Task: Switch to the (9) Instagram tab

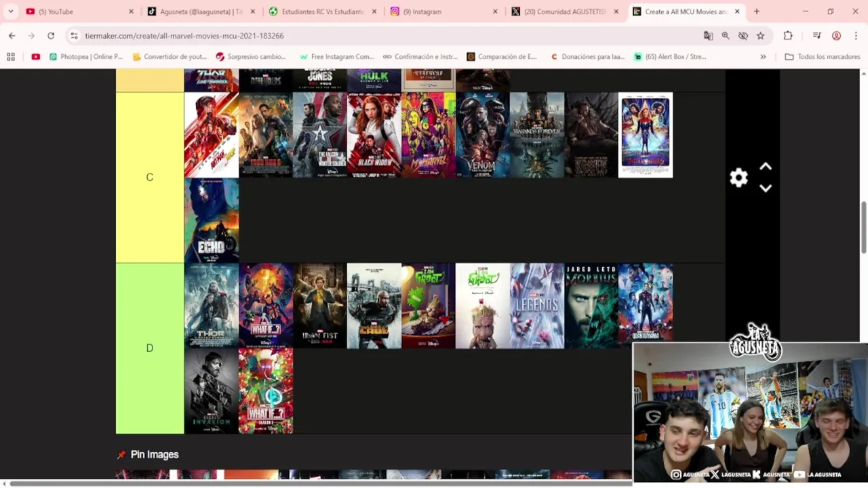Action: (444, 12)
